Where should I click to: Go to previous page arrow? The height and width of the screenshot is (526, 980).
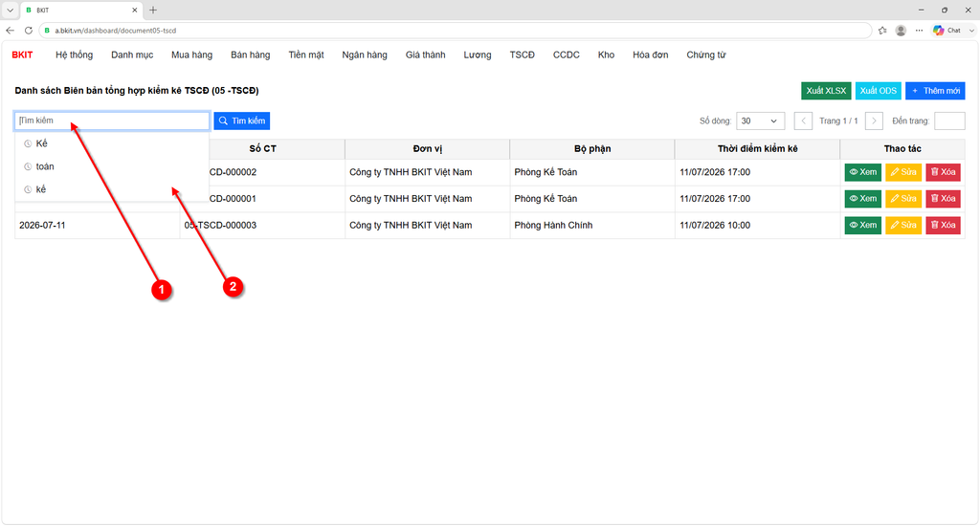[803, 121]
